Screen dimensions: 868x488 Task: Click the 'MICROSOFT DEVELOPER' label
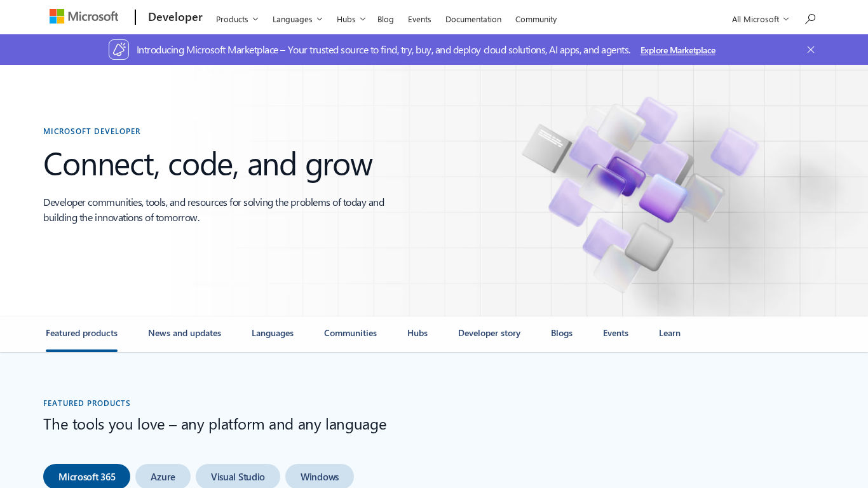(92, 132)
